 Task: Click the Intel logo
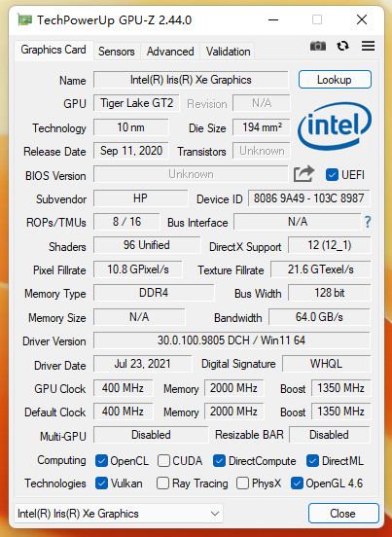coord(335,126)
